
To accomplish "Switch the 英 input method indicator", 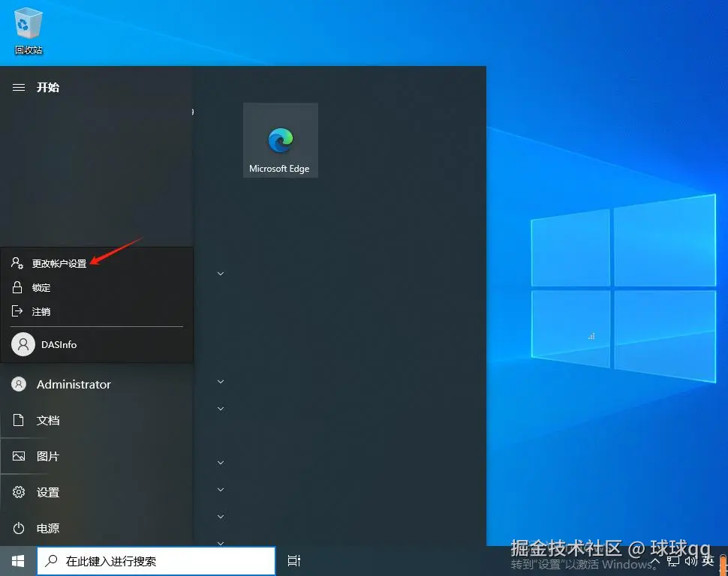I will tap(708, 561).
